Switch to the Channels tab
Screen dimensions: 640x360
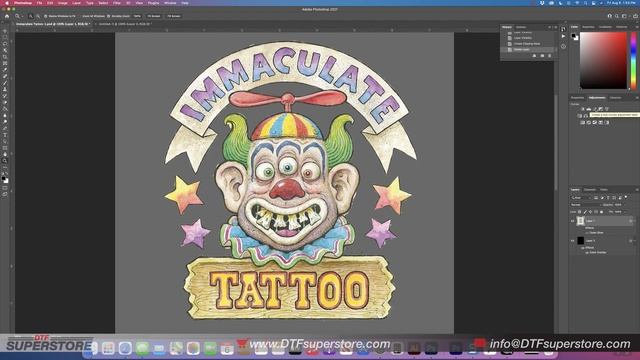(x=589, y=190)
